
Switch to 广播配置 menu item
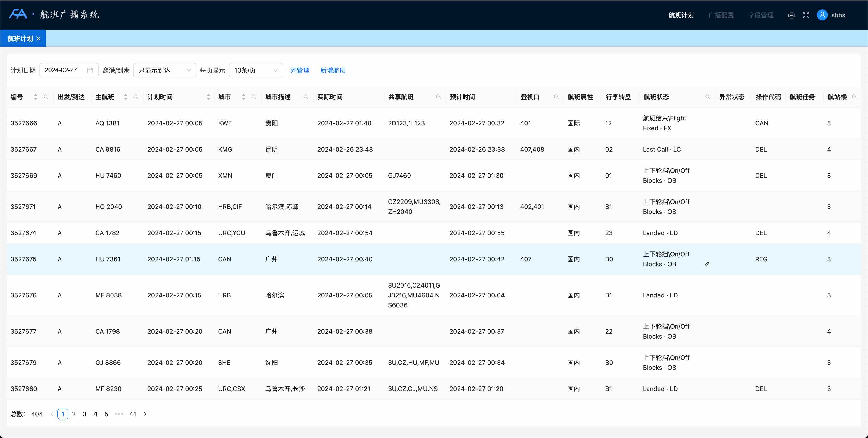(x=721, y=15)
